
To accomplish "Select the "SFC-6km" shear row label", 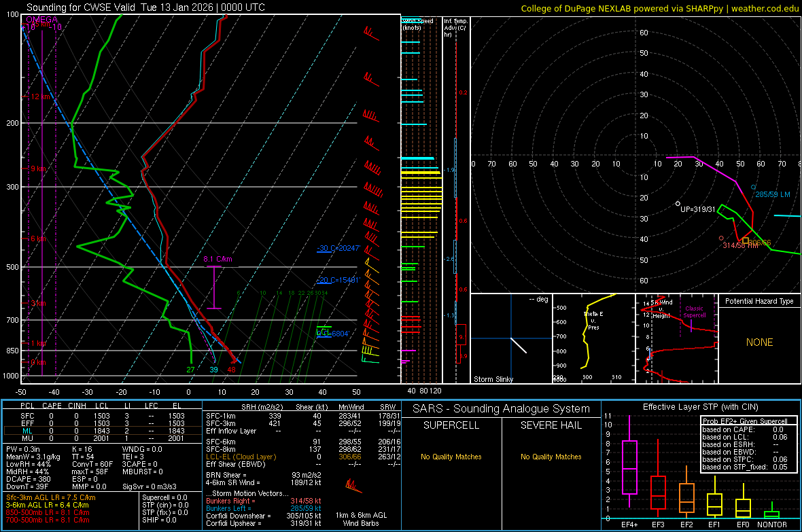I will [220, 442].
